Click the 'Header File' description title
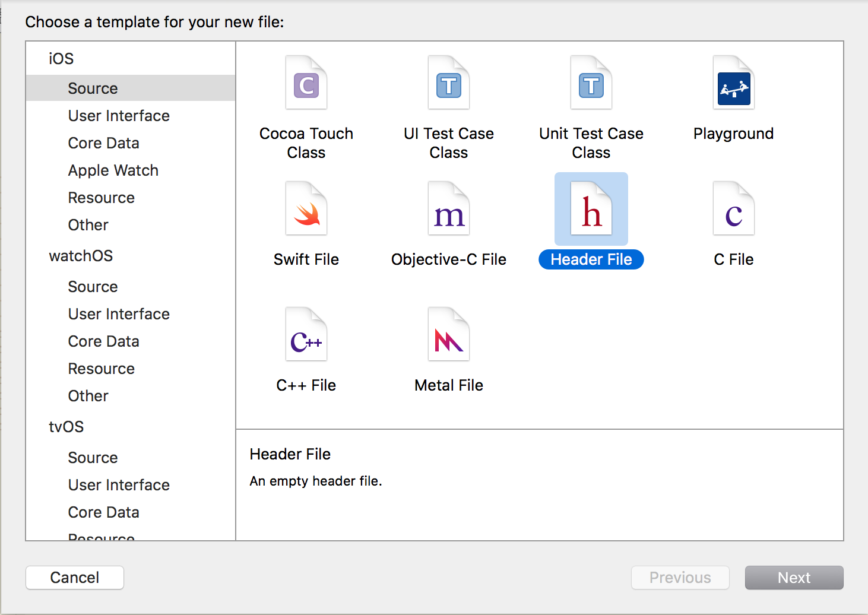The image size is (868, 615). click(290, 454)
